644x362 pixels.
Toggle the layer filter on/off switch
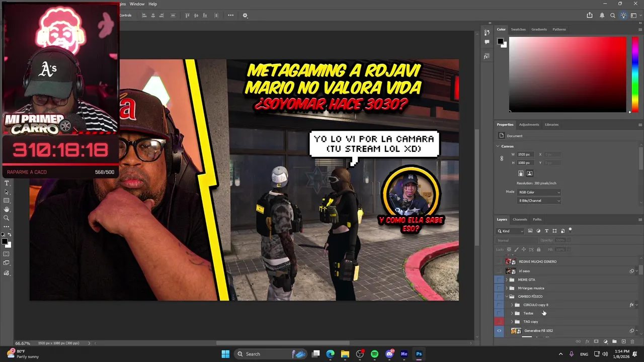(x=570, y=230)
